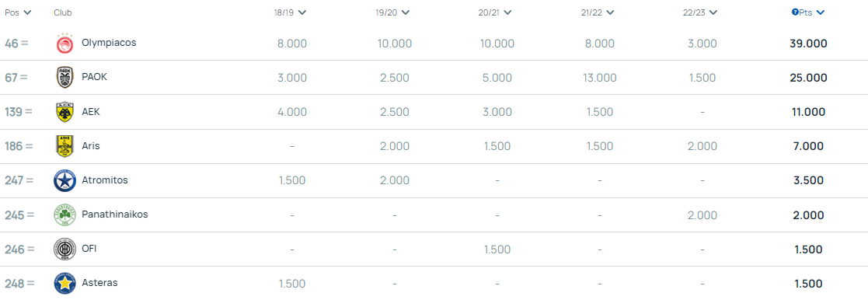Click the Olympiacos club crest
This screenshot has width=868, height=300.
(x=64, y=44)
